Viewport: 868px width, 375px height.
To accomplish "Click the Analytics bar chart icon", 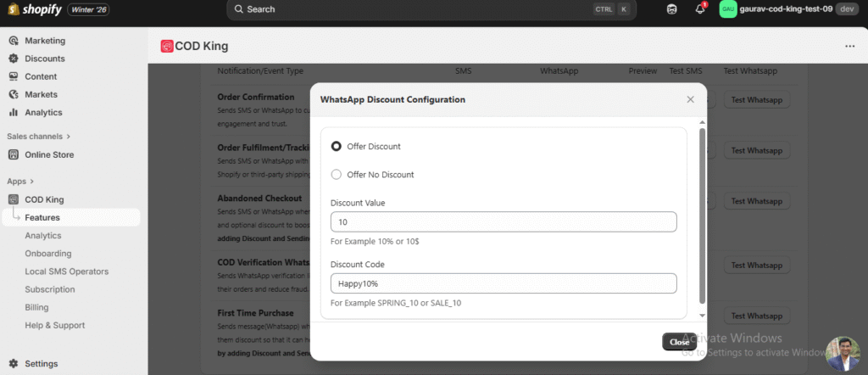I will pyautogui.click(x=14, y=112).
